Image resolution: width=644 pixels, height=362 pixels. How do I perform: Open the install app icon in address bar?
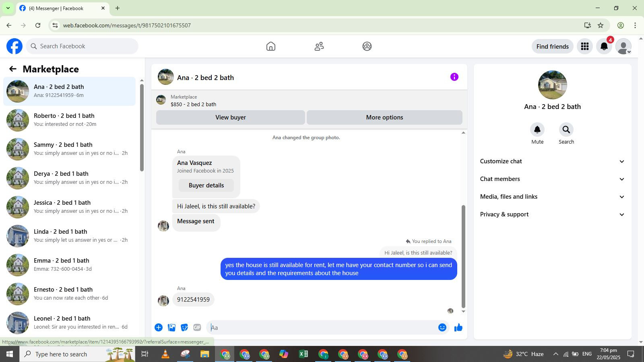pos(588,25)
